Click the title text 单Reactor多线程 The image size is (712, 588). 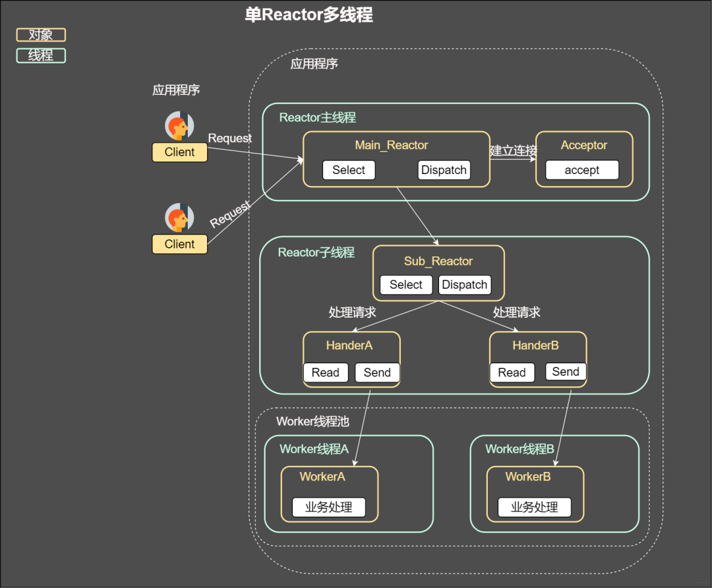(x=309, y=15)
